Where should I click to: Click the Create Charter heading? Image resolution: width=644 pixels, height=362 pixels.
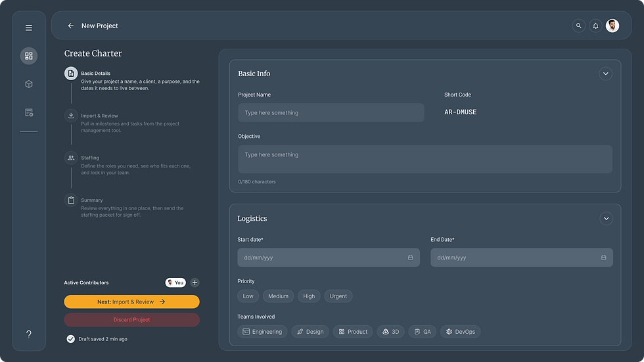pyautogui.click(x=93, y=53)
